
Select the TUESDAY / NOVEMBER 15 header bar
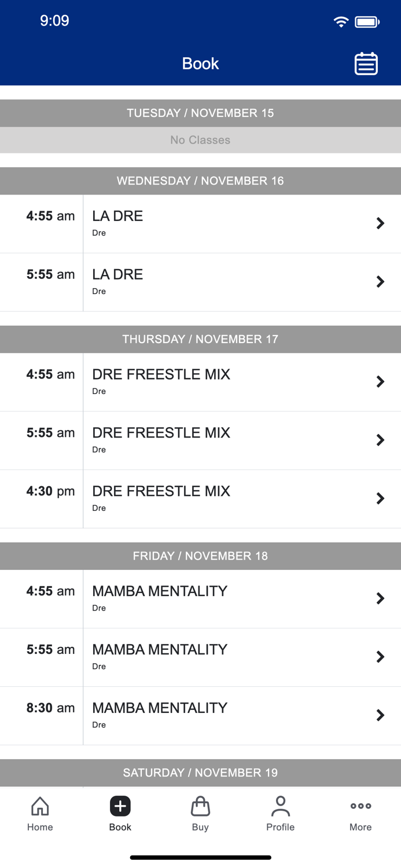[x=200, y=113]
